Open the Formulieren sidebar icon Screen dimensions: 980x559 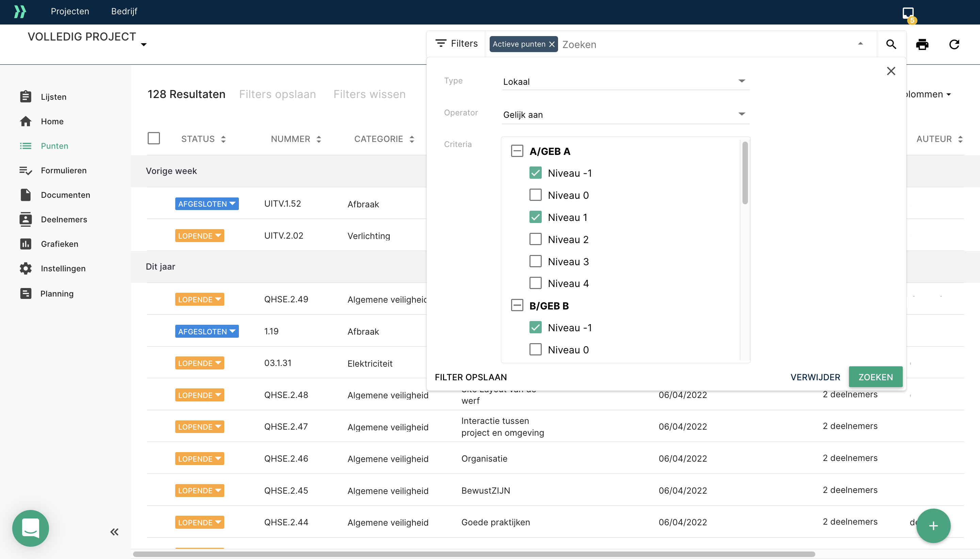26,170
